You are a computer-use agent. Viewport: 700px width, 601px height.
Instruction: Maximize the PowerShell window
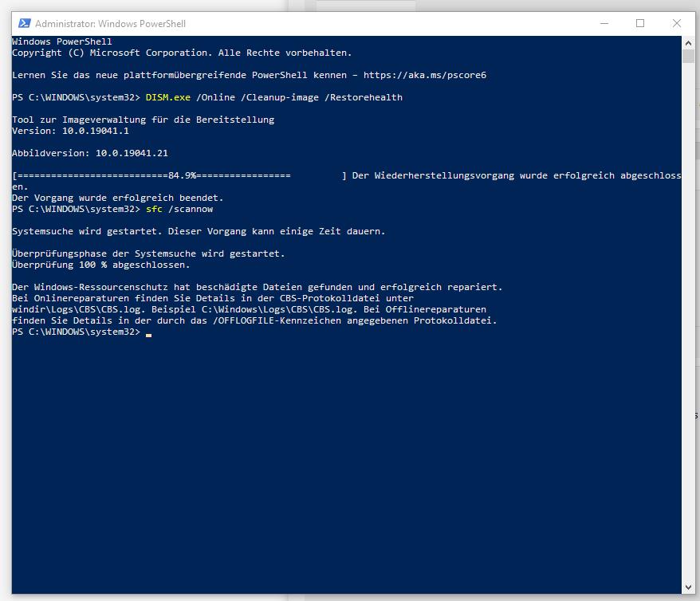(x=640, y=23)
